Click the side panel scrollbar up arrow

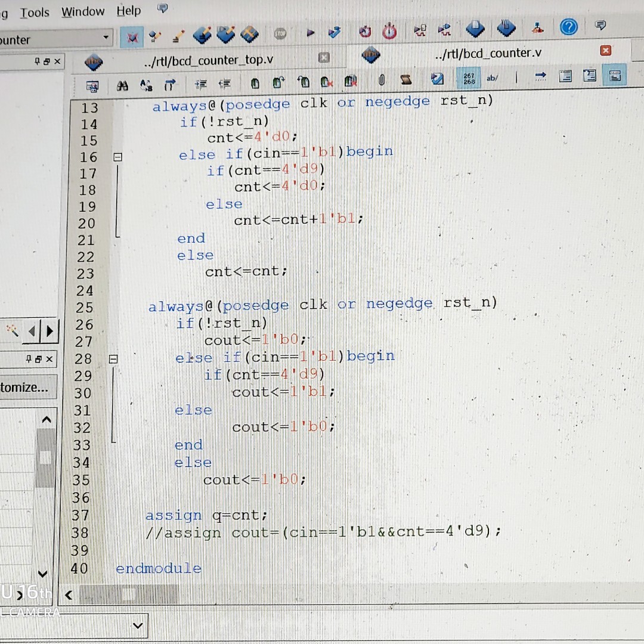point(47,419)
